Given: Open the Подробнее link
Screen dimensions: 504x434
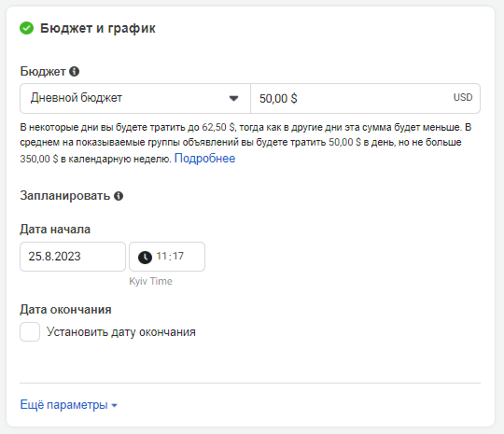Looking at the screenshot, I should coord(204,158).
